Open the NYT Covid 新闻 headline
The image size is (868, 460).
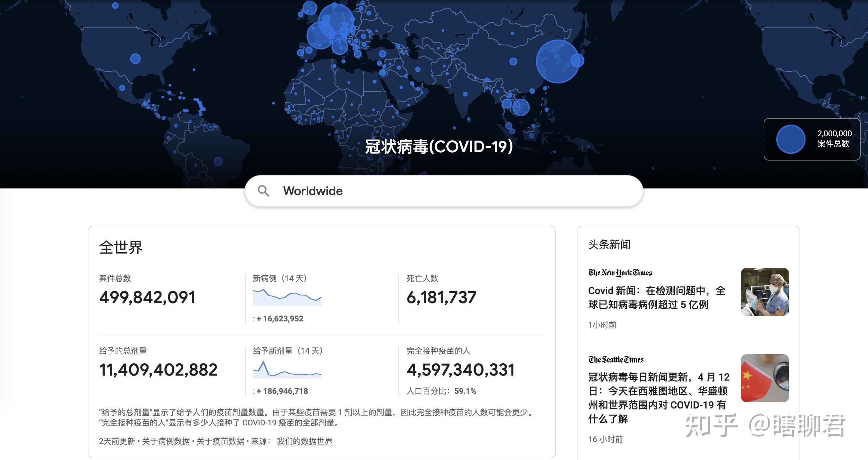(656, 297)
